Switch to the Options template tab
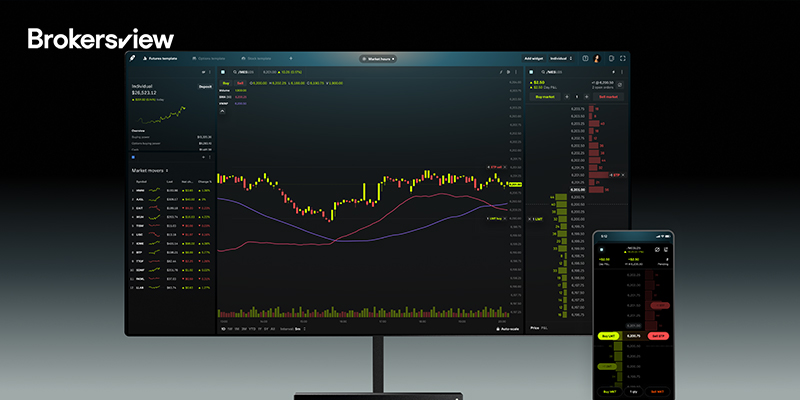The width and height of the screenshot is (800, 400). (x=208, y=59)
